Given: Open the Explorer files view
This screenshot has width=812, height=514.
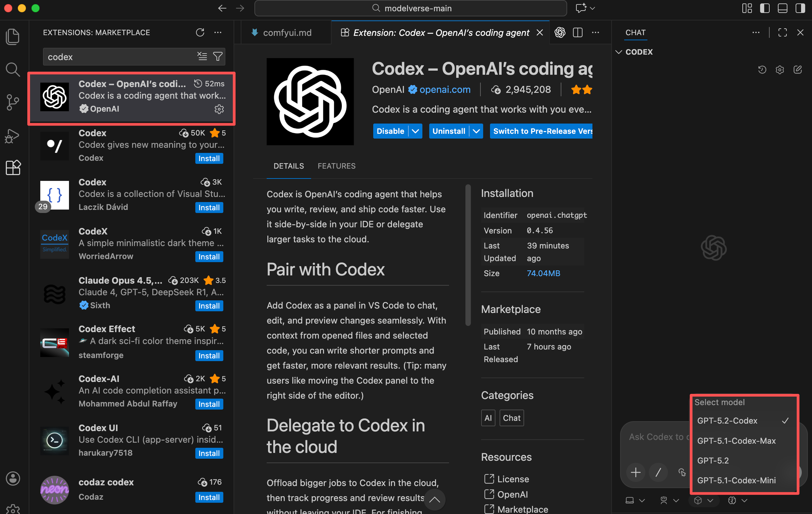Looking at the screenshot, I should click(x=13, y=36).
